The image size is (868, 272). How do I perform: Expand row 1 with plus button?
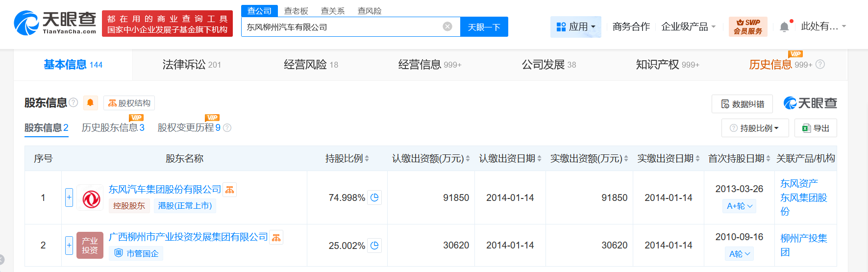(x=69, y=198)
